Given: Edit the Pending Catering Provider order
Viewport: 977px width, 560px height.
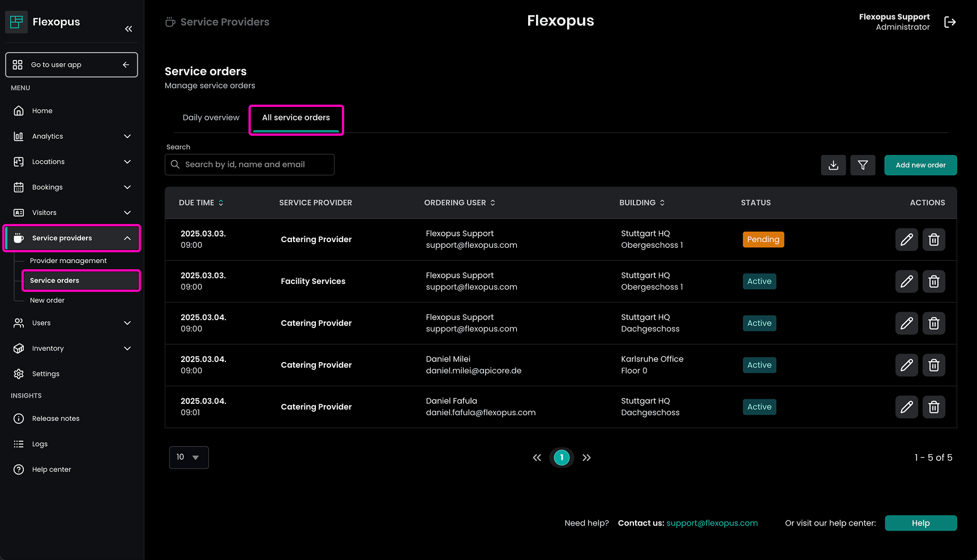Looking at the screenshot, I should [906, 240].
